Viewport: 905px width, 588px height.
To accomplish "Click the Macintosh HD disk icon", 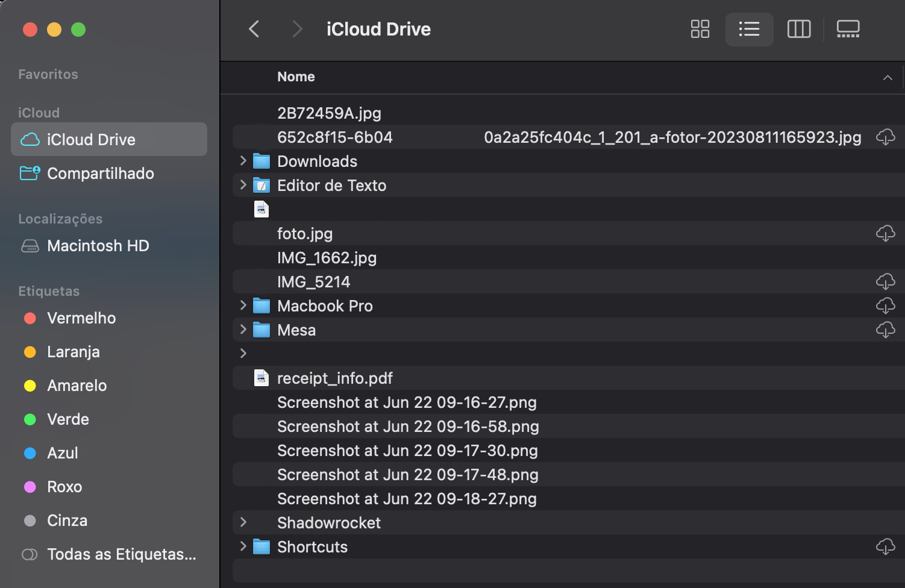I will pyautogui.click(x=30, y=246).
